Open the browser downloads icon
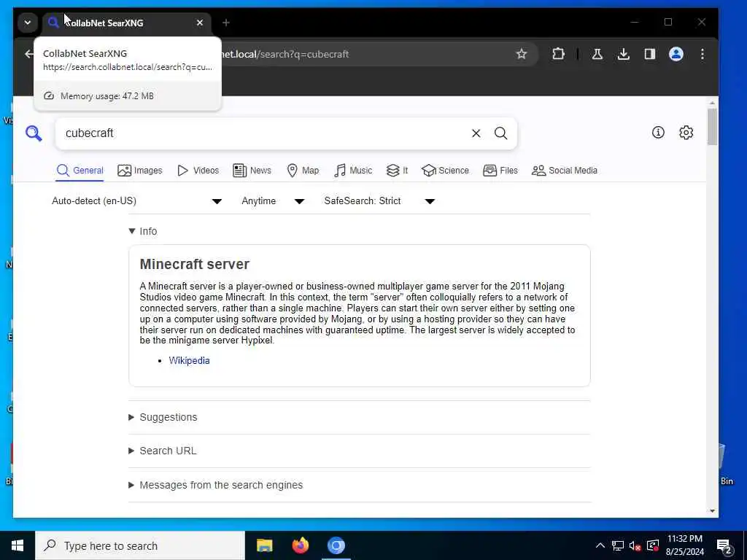 click(x=623, y=54)
